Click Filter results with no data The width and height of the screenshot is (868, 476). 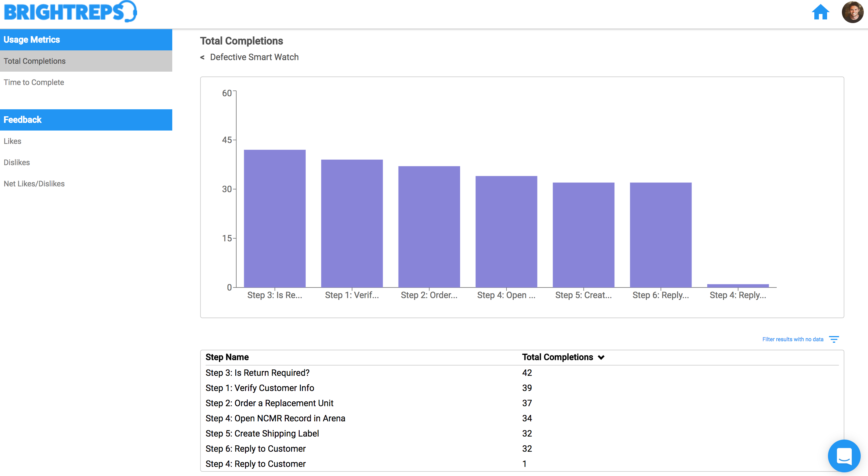coord(793,339)
